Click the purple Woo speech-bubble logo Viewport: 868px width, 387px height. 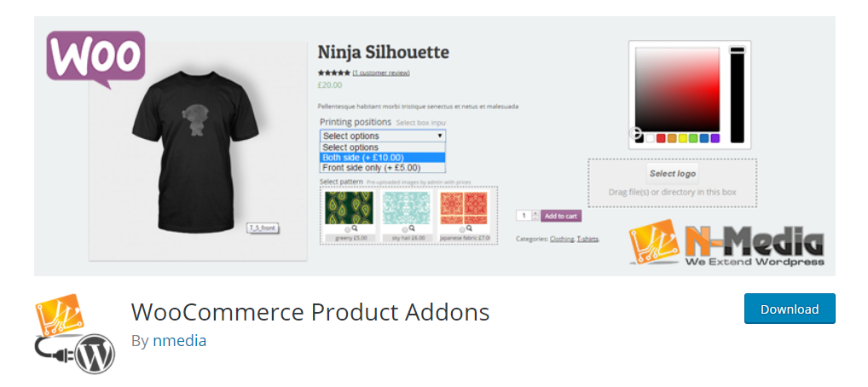(95, 59)
